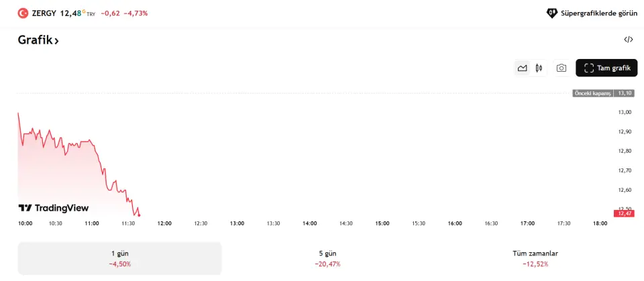
Task: Open the embed code icon
Action: point(628,40)
